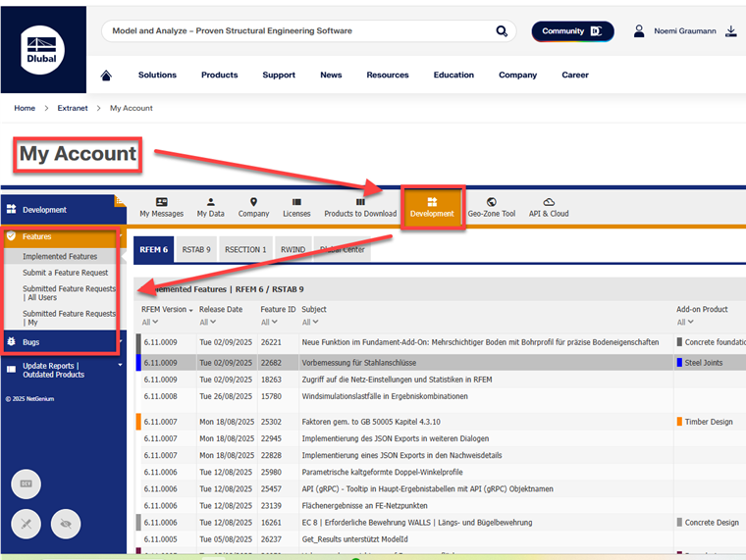Select row 'Parametrische kaltgeformte Doppel-Winkelprofile'
Image resolution: width=746 pixels, height=560 pixels.
point(441,472)
